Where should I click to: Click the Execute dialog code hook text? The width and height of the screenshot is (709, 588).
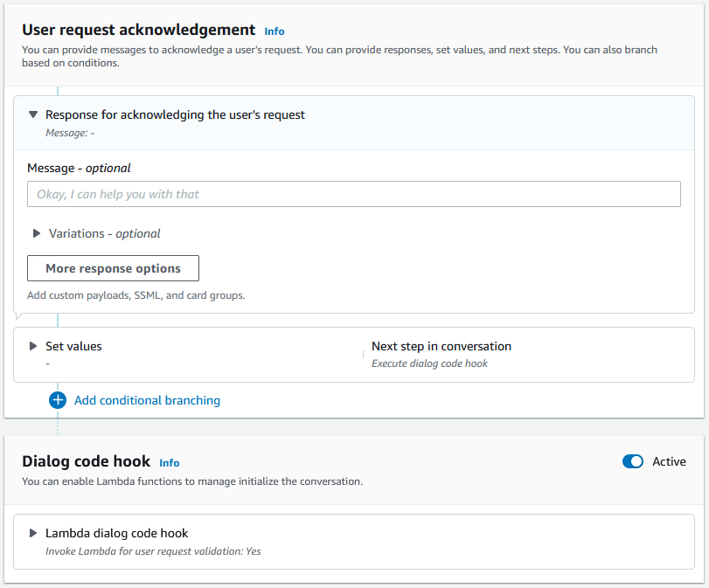429,363
